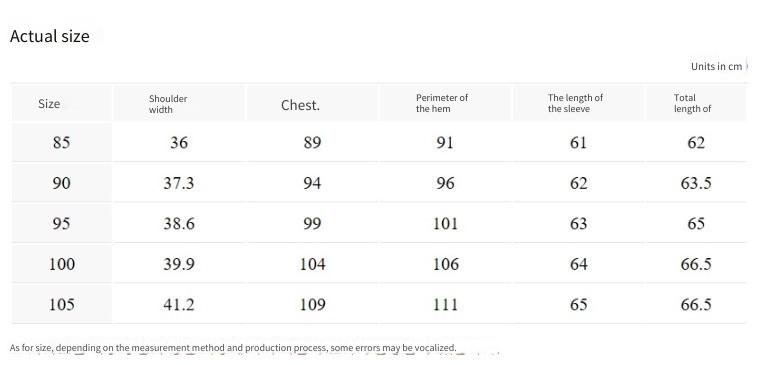761x365 pixels.
Task: Select the Size column header
Action: (x=49, y=104)
